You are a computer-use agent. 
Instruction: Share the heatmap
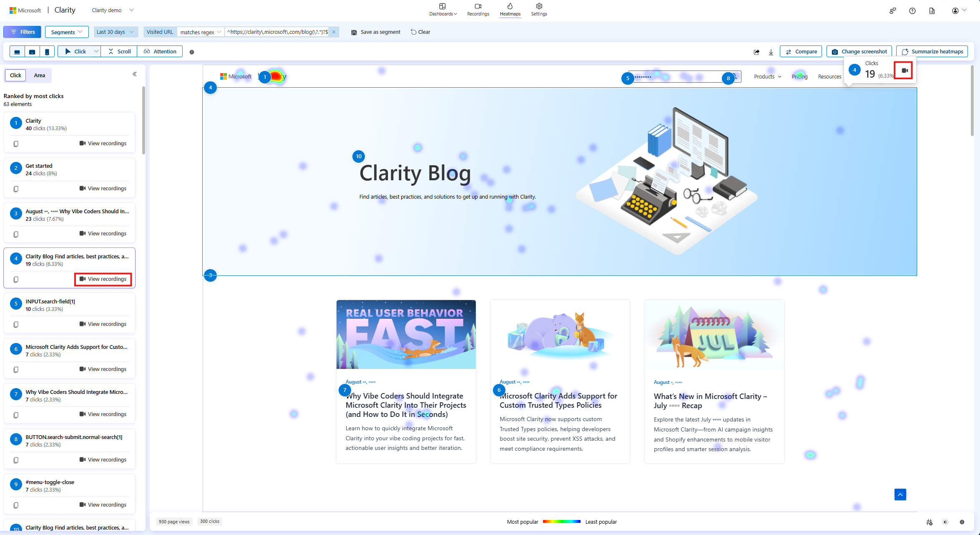[x=756, y=51]
